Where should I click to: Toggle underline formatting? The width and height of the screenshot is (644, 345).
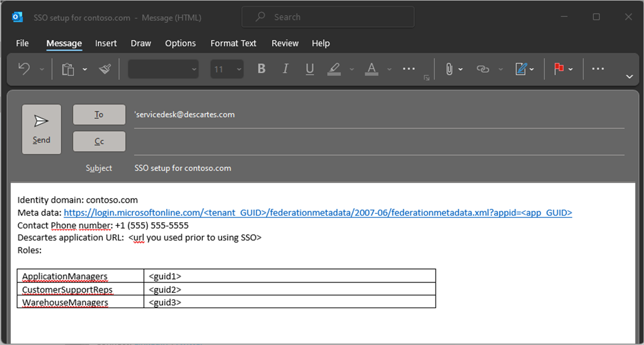pyautogui.click(x=310, y=69)
